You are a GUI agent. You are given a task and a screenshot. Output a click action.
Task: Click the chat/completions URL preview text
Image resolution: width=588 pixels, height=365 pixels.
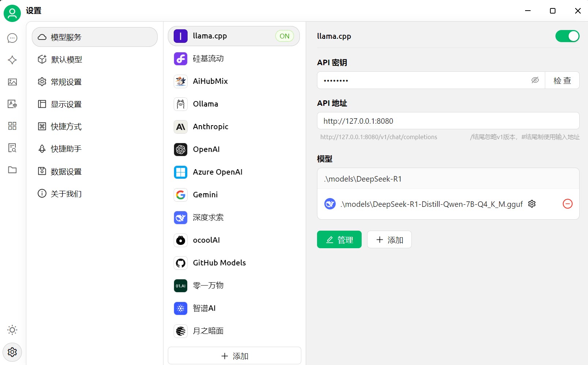[x=379, y=137]
